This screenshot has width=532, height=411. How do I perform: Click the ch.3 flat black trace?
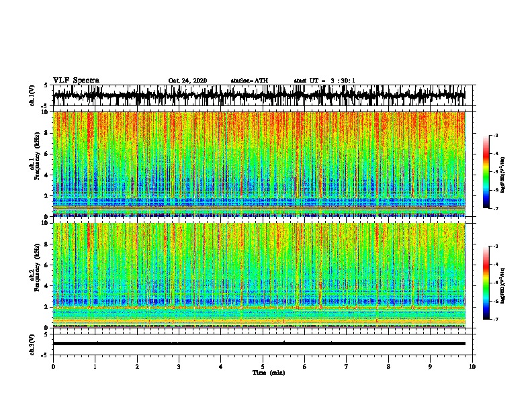coord(259,343)
